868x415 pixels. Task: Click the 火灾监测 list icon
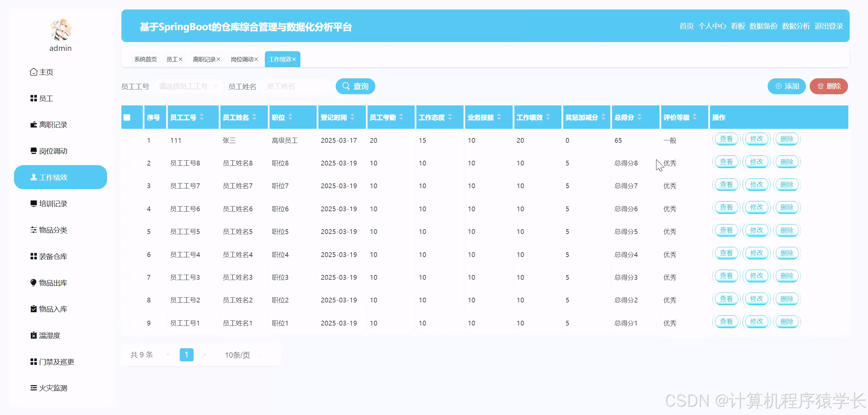33,388
